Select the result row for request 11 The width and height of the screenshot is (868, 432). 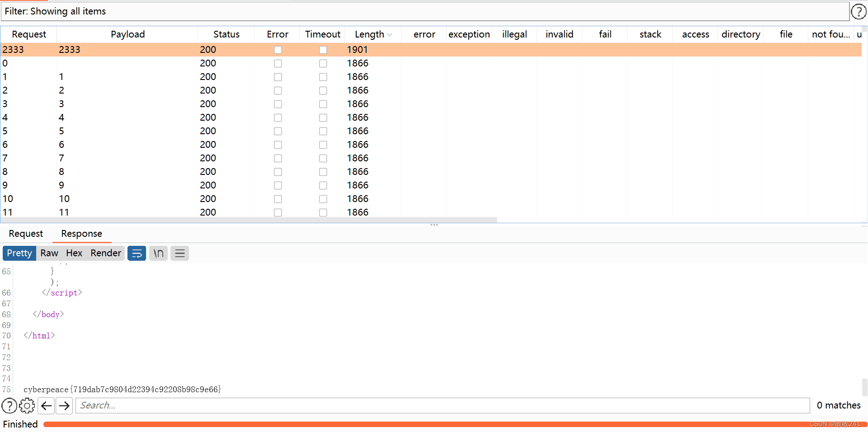[431, 212]
